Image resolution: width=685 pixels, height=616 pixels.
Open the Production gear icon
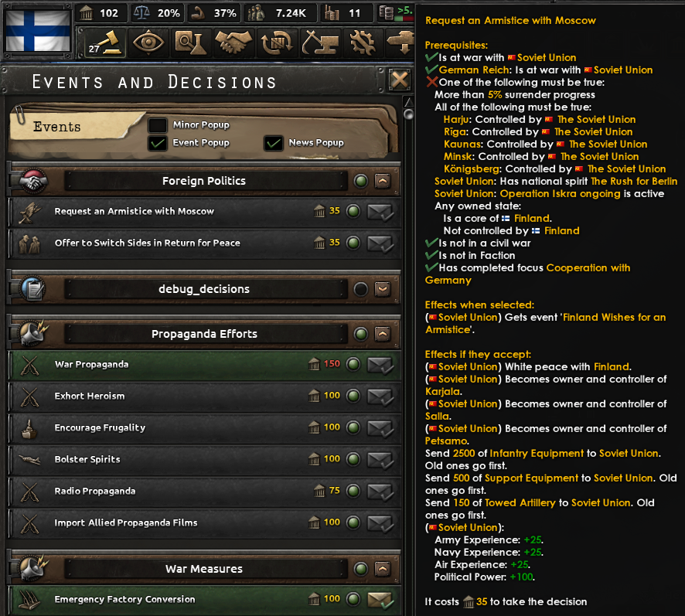362,43
